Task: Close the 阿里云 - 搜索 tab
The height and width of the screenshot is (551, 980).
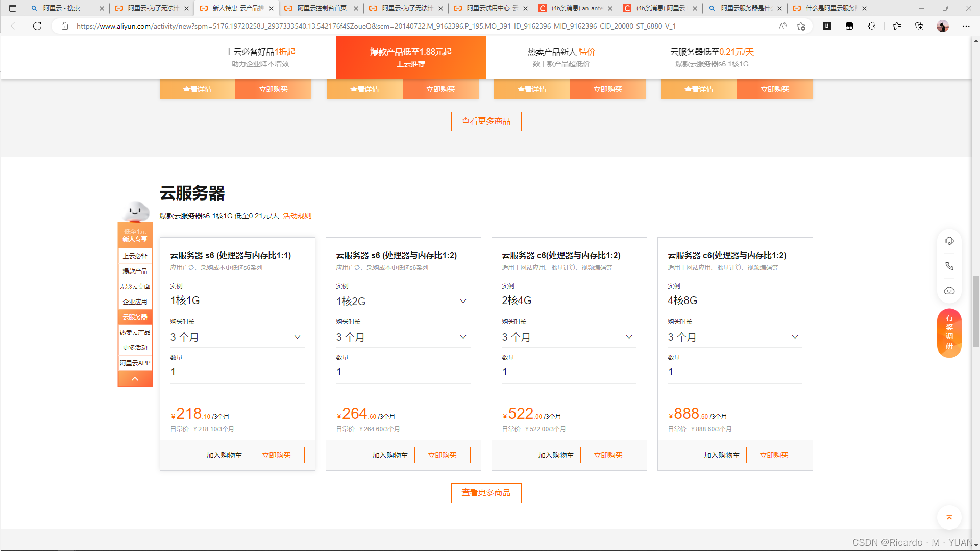Action: click(x=102, y=8)
